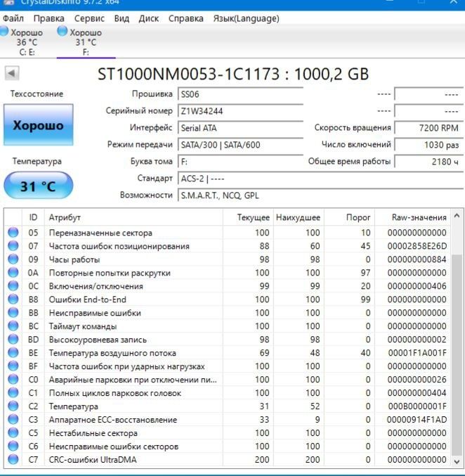Click the previous disk arrow button

pos(12,73)
